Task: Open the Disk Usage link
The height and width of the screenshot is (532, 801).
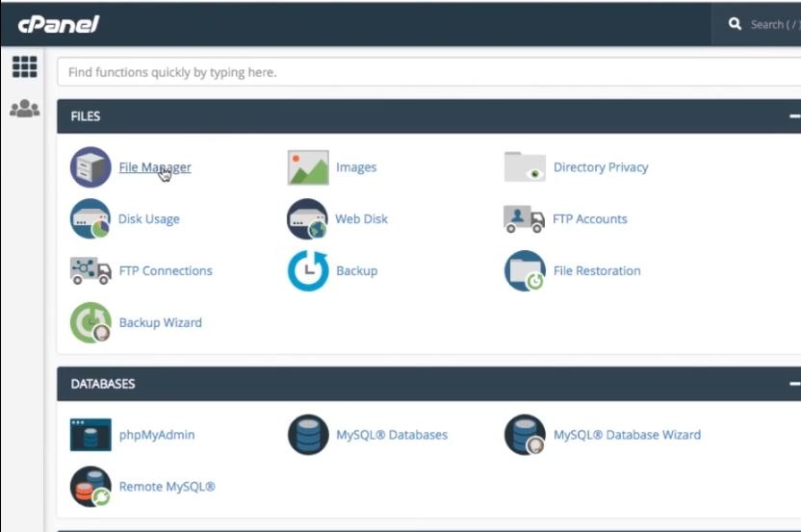Action: pos(148,219)
